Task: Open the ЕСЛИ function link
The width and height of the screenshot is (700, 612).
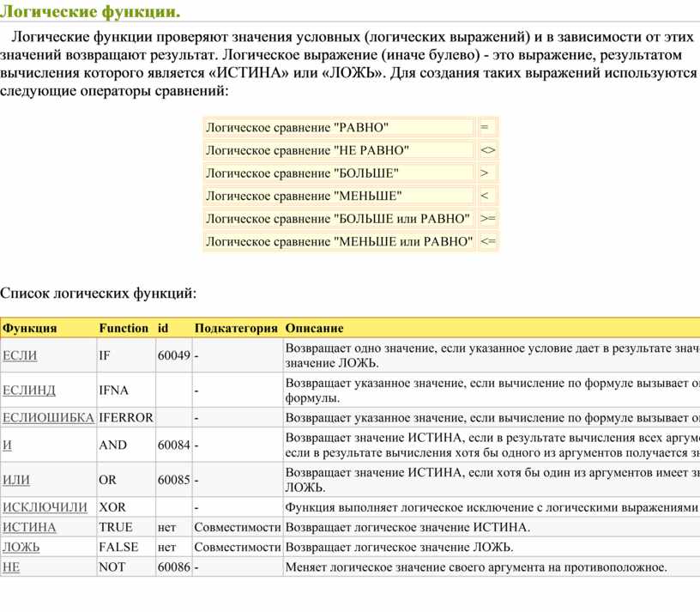Action: 20,355
